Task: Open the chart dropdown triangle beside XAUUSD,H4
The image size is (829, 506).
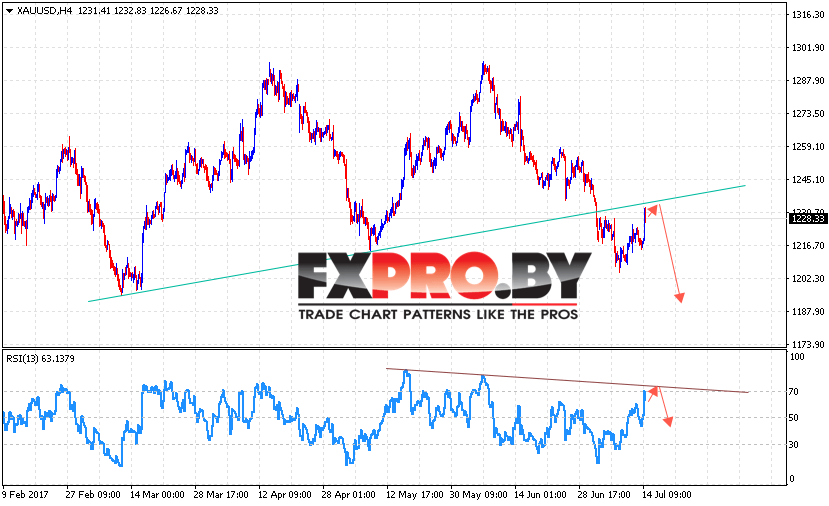Action: 10,11
